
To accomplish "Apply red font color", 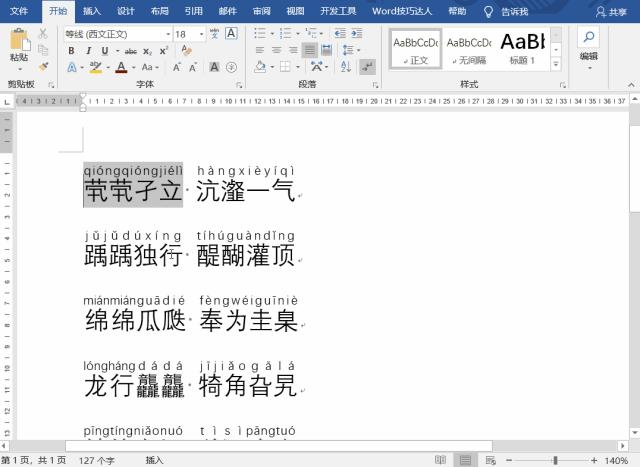I will coord(121,67).
